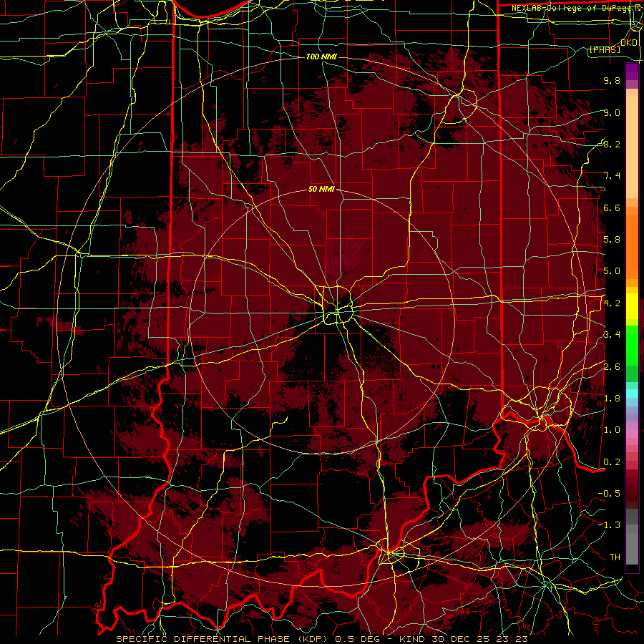Click the [PHAS] legend unit label

605,49
